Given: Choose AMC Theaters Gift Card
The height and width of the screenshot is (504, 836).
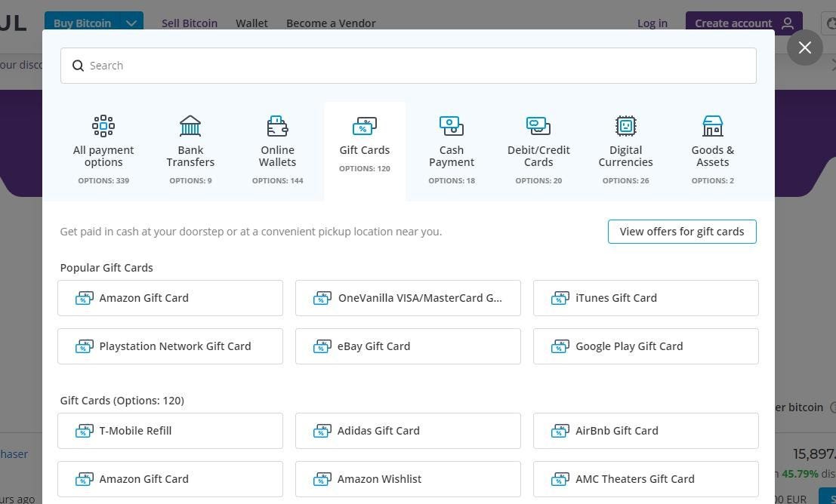Looking at the screenshot, I should click(646, 479).
